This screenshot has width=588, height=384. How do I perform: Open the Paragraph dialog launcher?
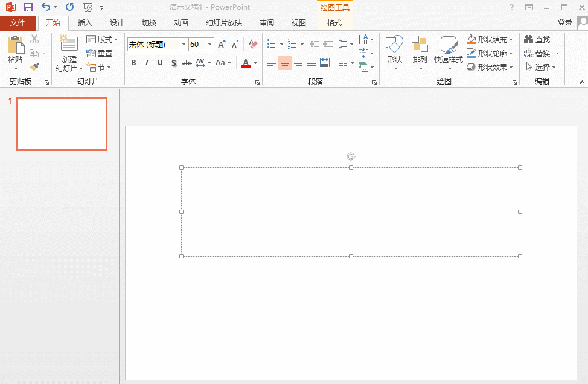pos(374,82)
